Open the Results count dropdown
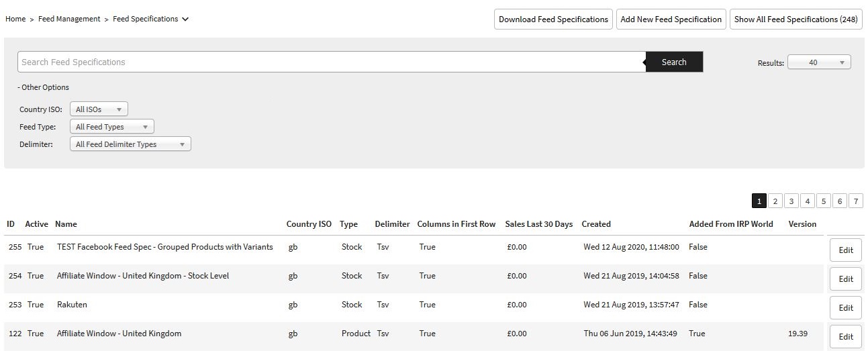 [819, 62]
